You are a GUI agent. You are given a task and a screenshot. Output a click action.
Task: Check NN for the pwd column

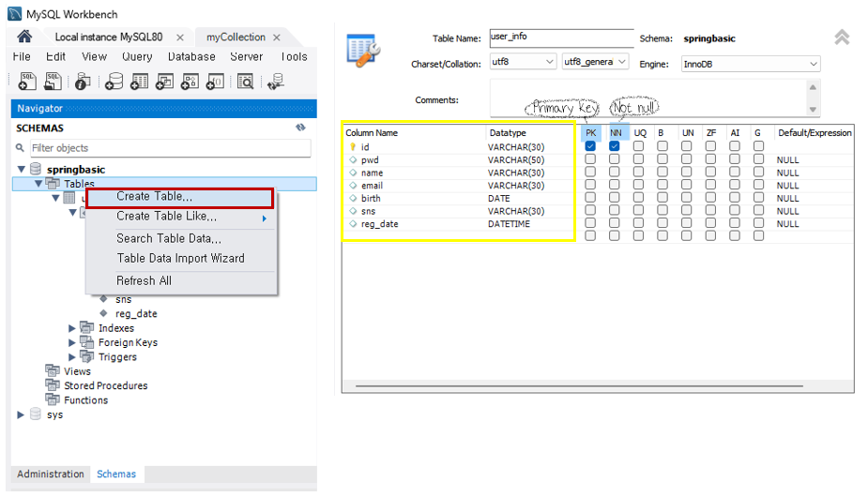click(614, 158)
